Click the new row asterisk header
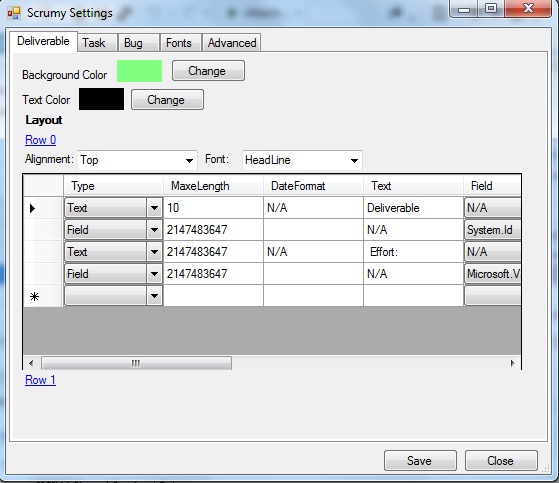Viewport: 559px width, 483px height. point(34,296)
